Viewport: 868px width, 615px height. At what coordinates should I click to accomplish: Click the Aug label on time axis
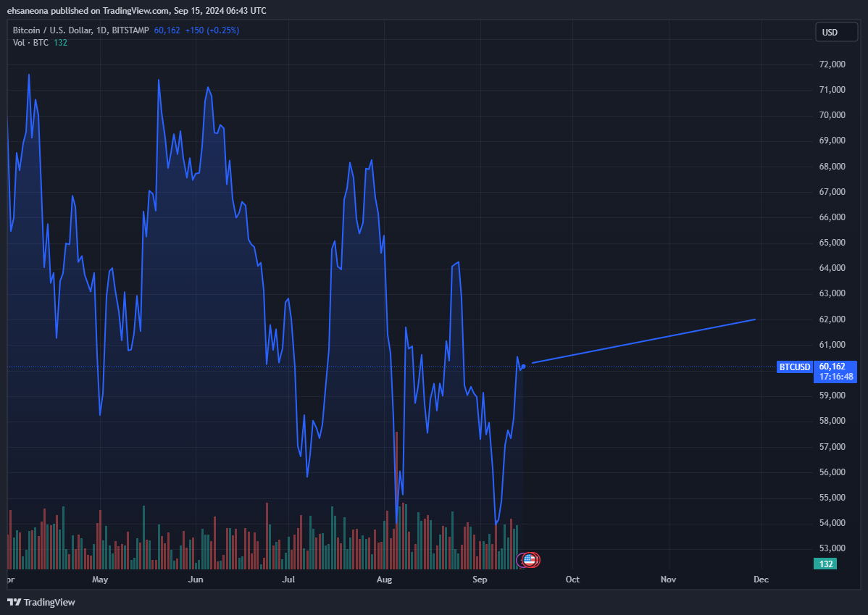384,580
